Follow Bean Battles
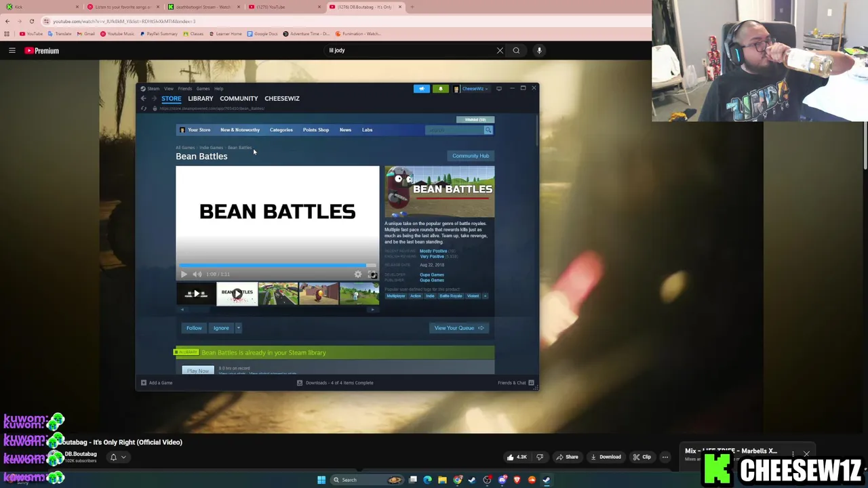This screenshot has height=488, width=868. coord(194,328)
